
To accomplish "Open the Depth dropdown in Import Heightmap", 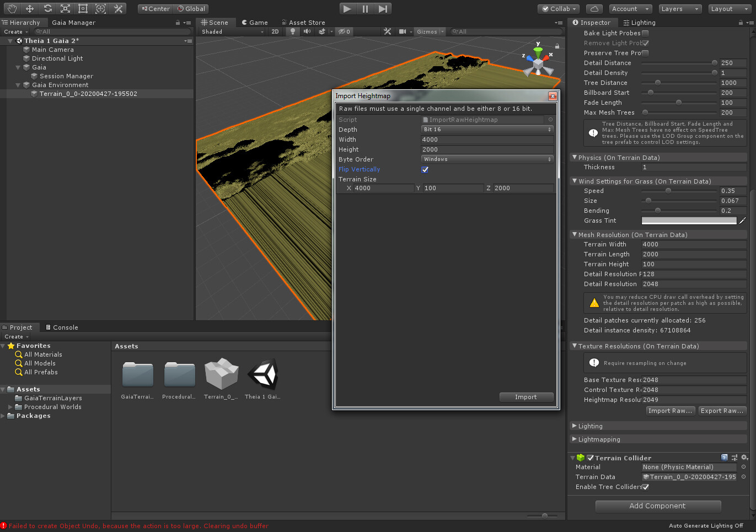I will 487,129.
